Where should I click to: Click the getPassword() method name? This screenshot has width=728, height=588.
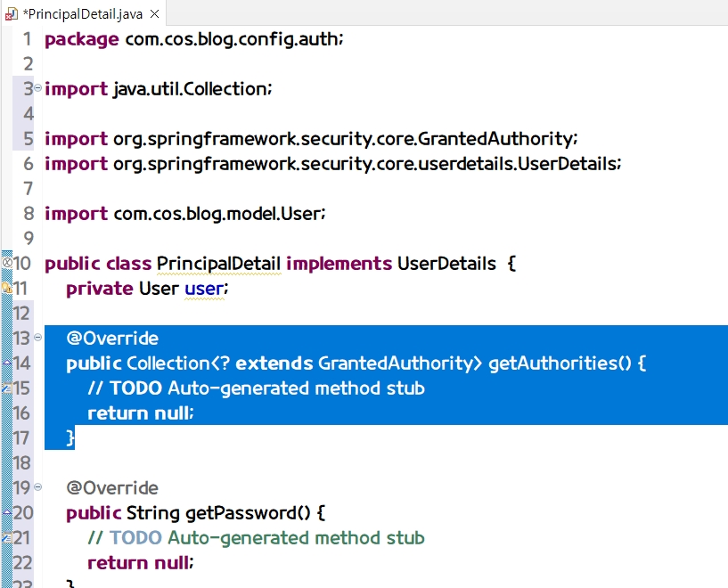(x=248, y=513)
